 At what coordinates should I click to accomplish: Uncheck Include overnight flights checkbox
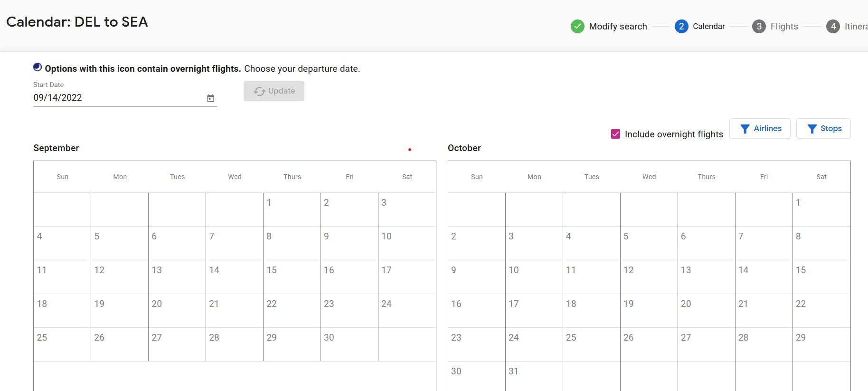click(615, 134)
